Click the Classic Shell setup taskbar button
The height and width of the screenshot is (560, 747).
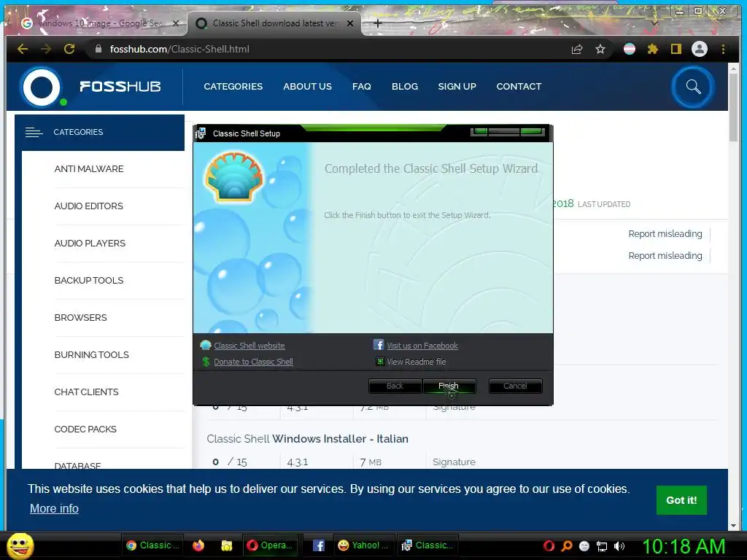427,545
